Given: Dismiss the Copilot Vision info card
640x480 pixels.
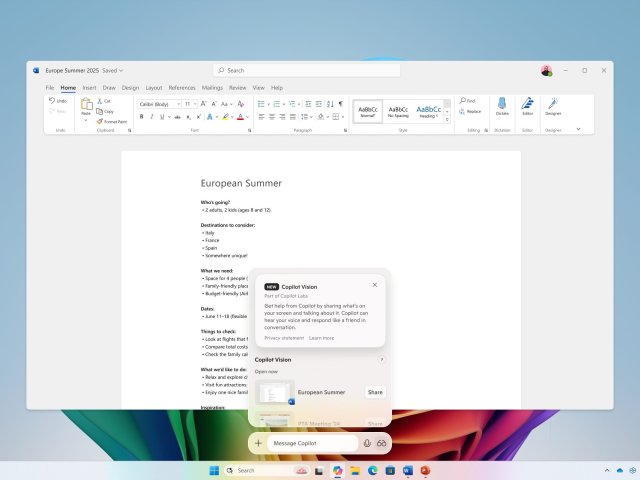Looking at the screenshot, I should (x=375, y=285).
